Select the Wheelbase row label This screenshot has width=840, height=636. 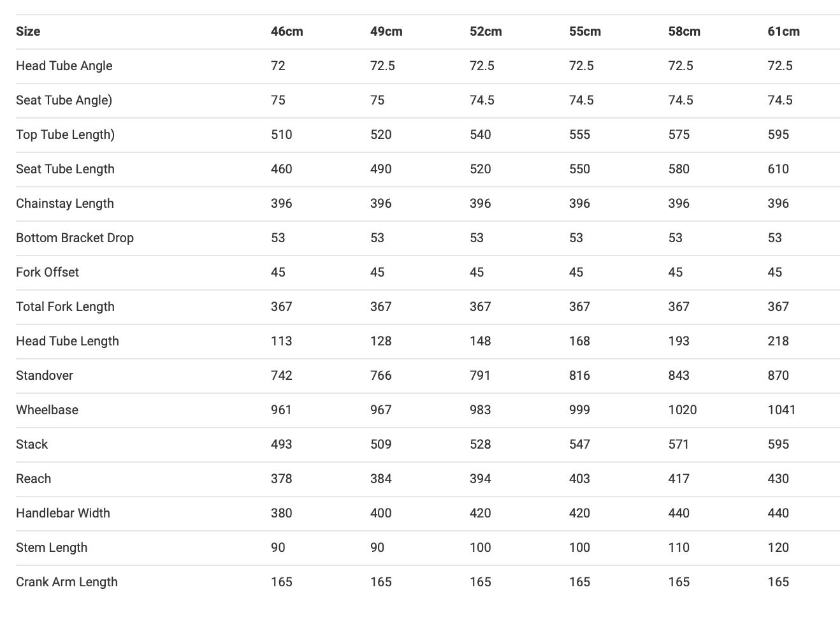[47, 410]
